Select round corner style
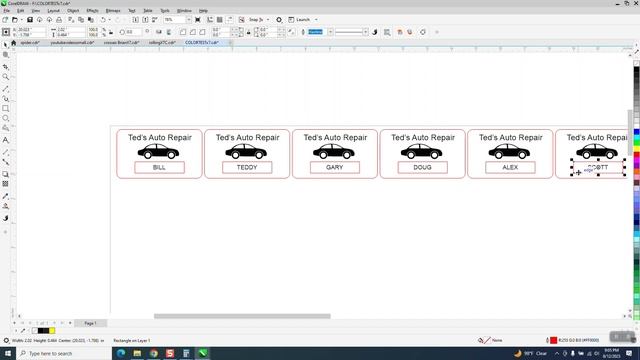 coord(183,32)
